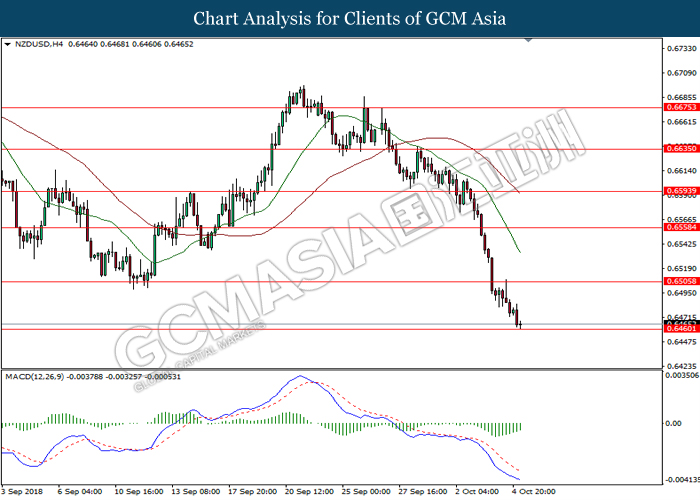Image resolution: width=700 pixels, height=500 pixels.
Task: Click the 0.66140 price axis value
Action: coord(681,171)
